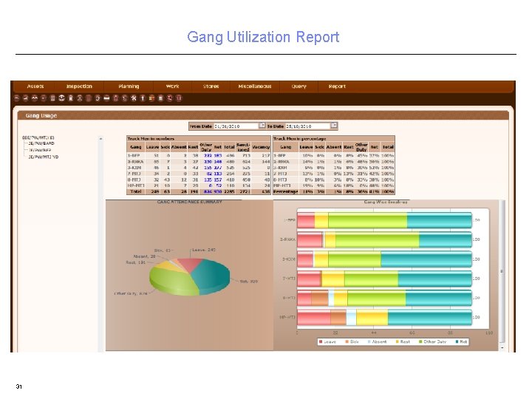Click the white upload tray toolbar icon

[61, 98]
